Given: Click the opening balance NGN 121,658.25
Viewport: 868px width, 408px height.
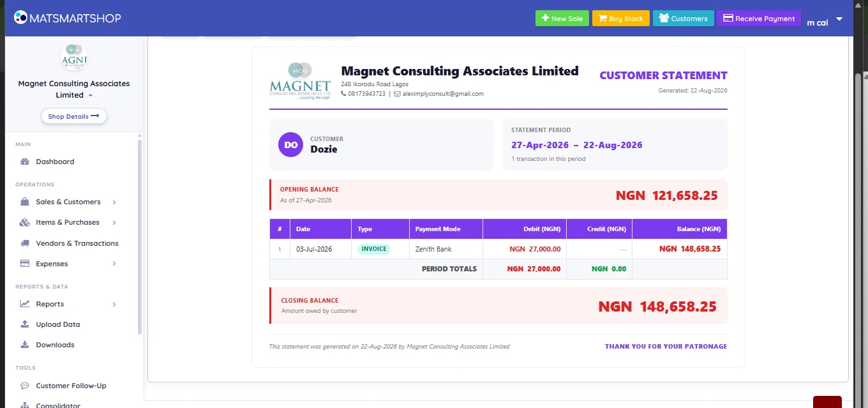Looking at the screenshot, I should click(x=667, y=195).
